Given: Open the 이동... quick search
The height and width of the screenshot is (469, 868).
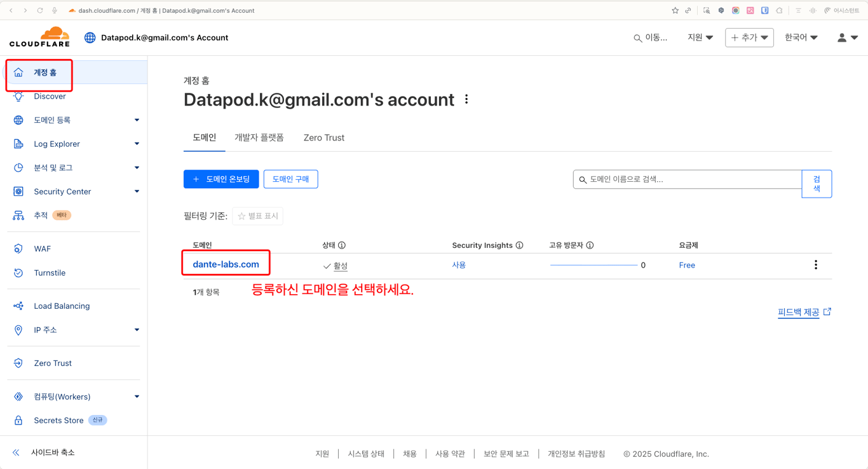Looking at the screenshot, I should (650, 38).
